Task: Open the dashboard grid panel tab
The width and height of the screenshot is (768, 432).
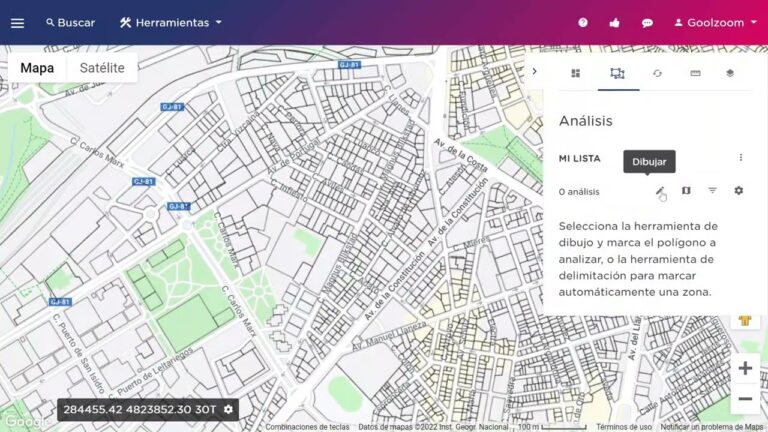Action: [576, 73]
